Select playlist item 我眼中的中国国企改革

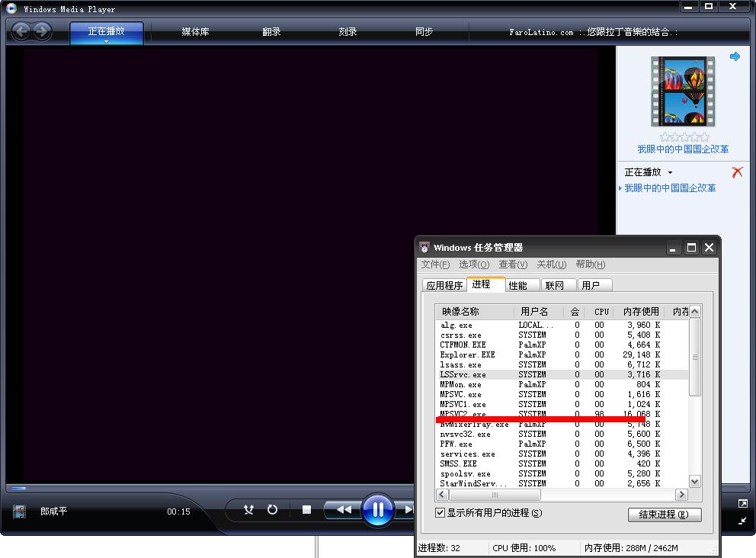(670, 188)
